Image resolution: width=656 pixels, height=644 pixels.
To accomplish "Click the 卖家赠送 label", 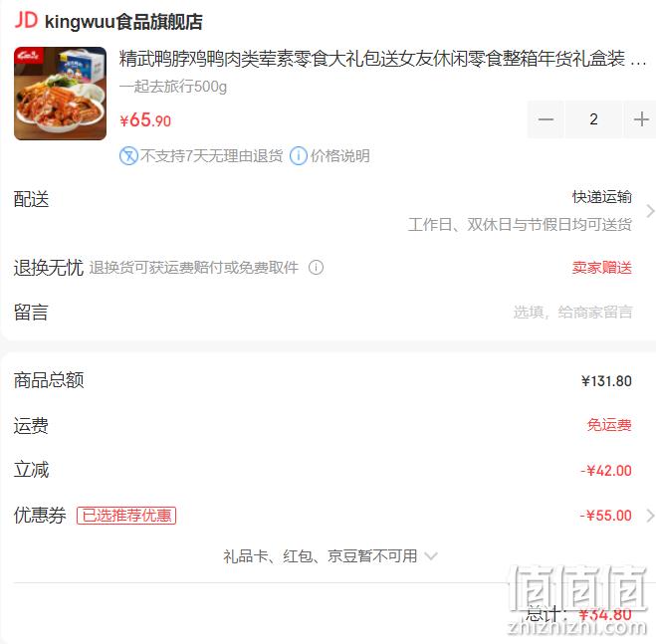I will 602,268.
